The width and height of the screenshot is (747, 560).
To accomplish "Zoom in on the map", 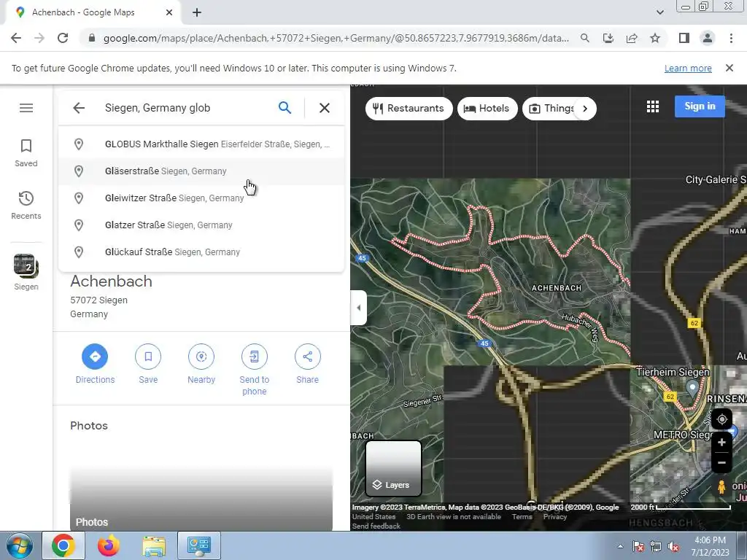I will (x=721, y=443).
